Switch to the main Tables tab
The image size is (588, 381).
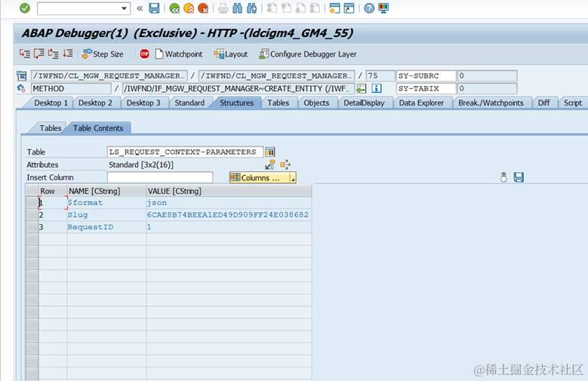point(278,103)
